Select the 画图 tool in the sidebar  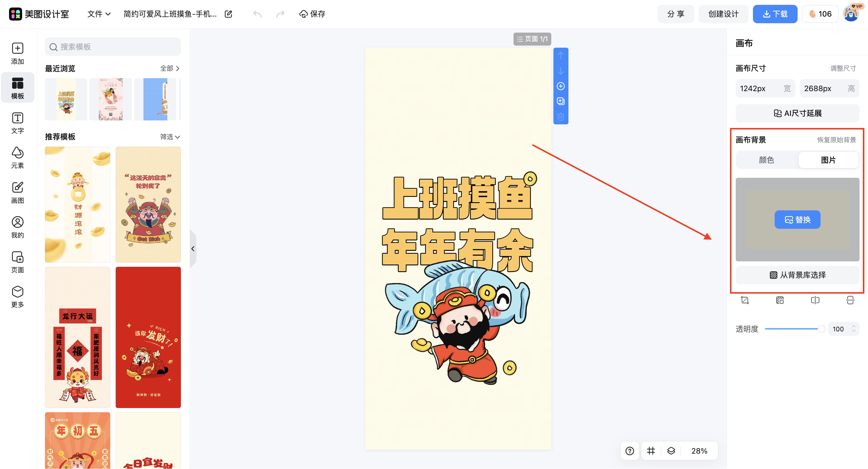[x=18, y=192]
